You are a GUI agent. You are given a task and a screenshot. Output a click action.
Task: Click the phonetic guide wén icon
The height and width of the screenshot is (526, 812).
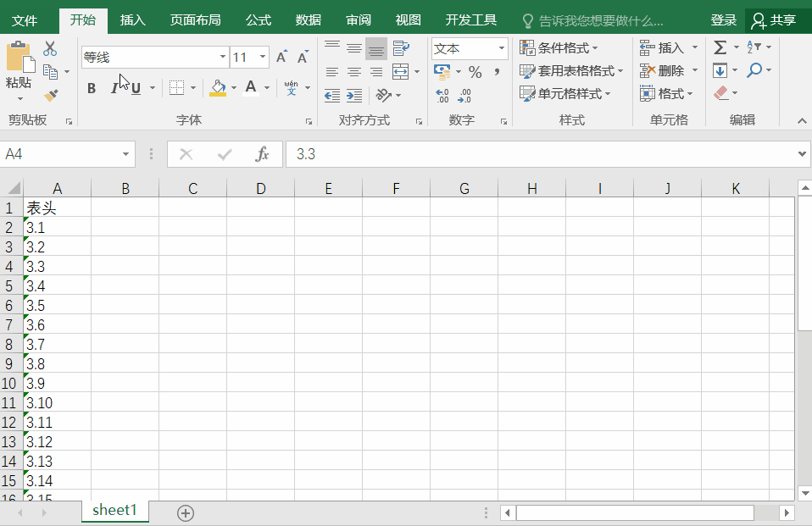[291, 88]
